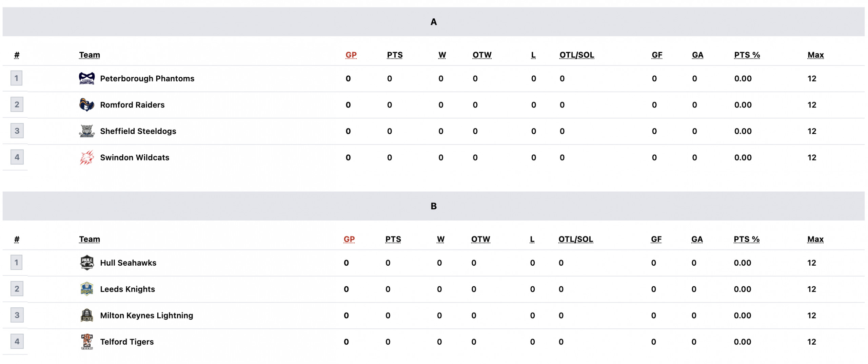This screenshot has width=868, height=364.
Task: Click the Romford Raiders team logo
Action: 86,105
